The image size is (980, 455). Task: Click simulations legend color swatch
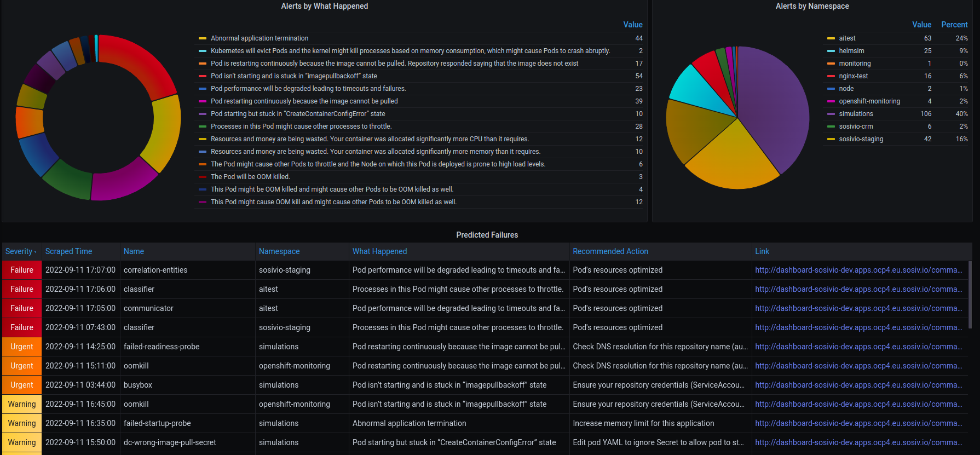(x=831, y=114)
